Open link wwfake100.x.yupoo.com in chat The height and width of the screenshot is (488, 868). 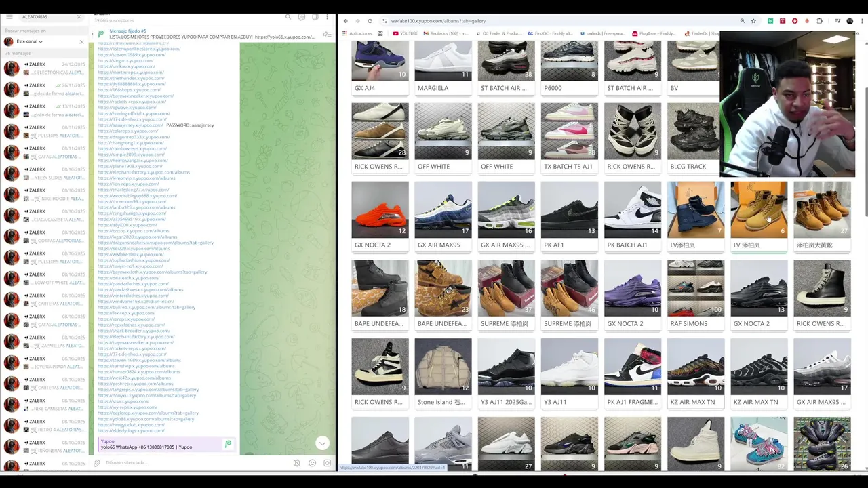[130, 254]
